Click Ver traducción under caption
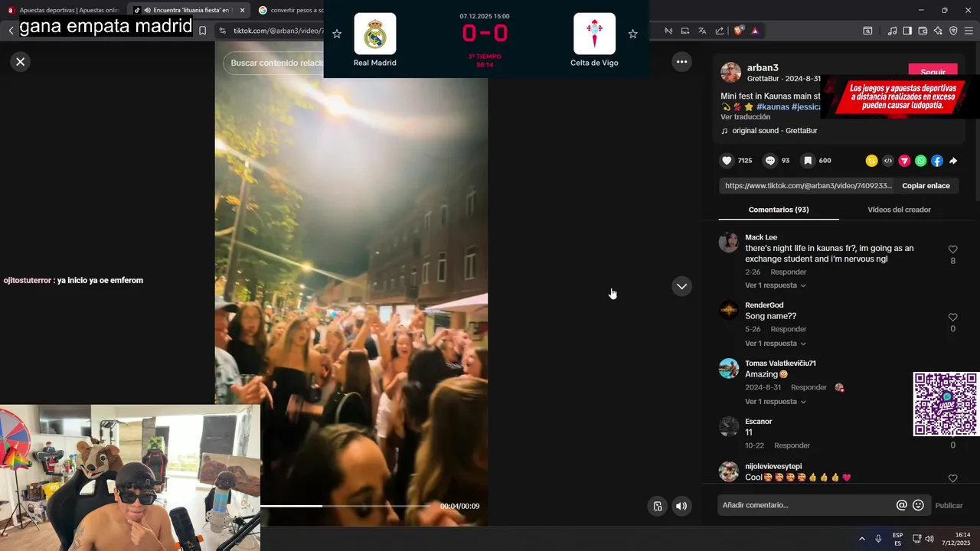 click(745, 117)
